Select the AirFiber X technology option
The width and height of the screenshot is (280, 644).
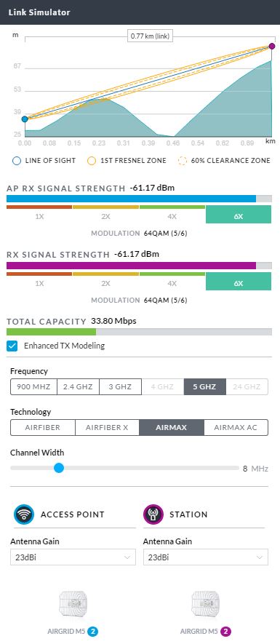[x=107, y=427]
